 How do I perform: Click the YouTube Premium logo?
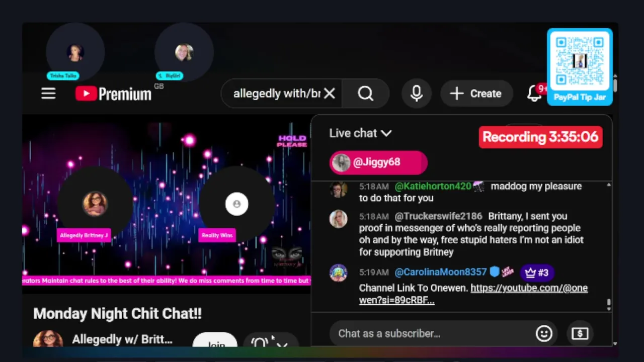[x=113, y=94]
